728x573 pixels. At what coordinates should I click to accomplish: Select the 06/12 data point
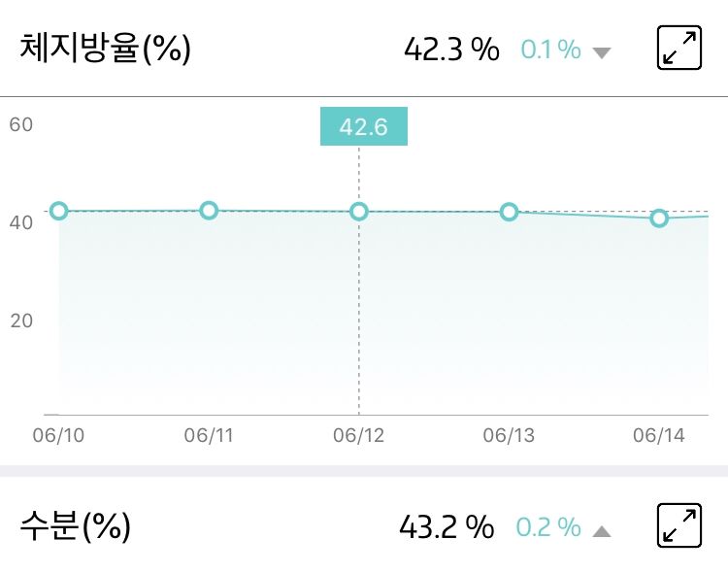click(359, 211)
